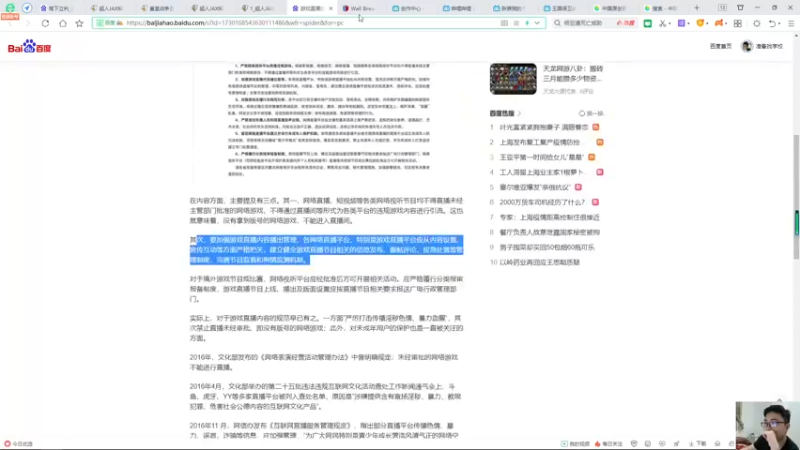Open the four-square extensions grid
The image size is (800, 450).
click(x=738, y=23)
